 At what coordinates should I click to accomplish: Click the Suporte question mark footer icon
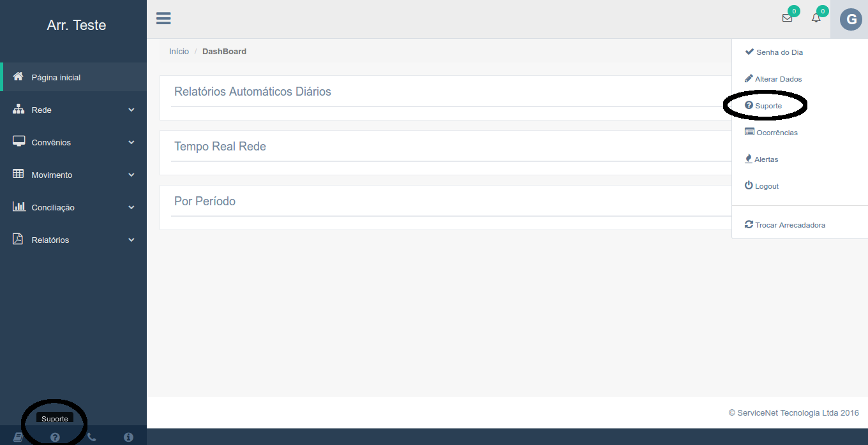pos(55,437)
